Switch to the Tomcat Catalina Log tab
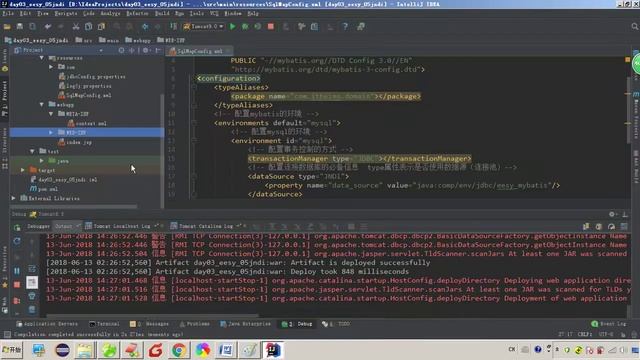Screen dimensions: 640x360 [206, 226]
